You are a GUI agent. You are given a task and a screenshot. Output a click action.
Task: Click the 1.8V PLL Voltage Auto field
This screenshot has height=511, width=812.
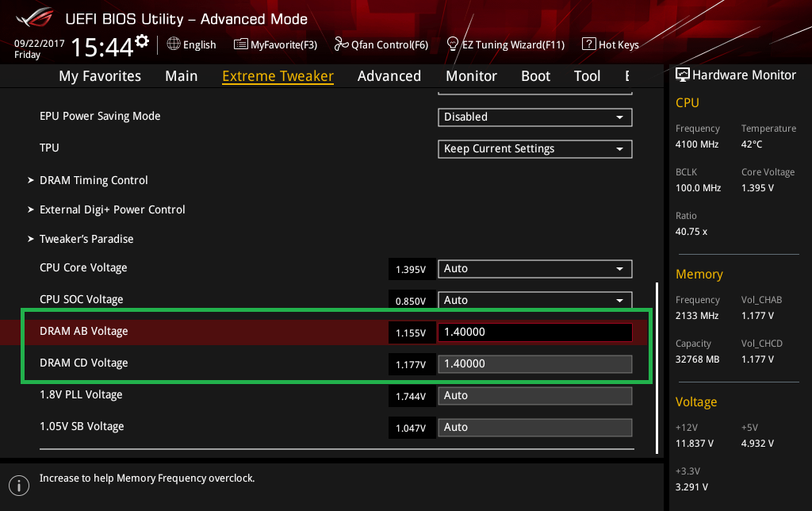click(x=535, y=396)
